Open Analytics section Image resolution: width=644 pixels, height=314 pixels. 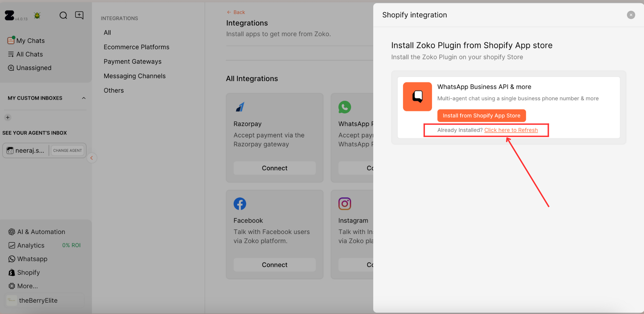(26, 245)
